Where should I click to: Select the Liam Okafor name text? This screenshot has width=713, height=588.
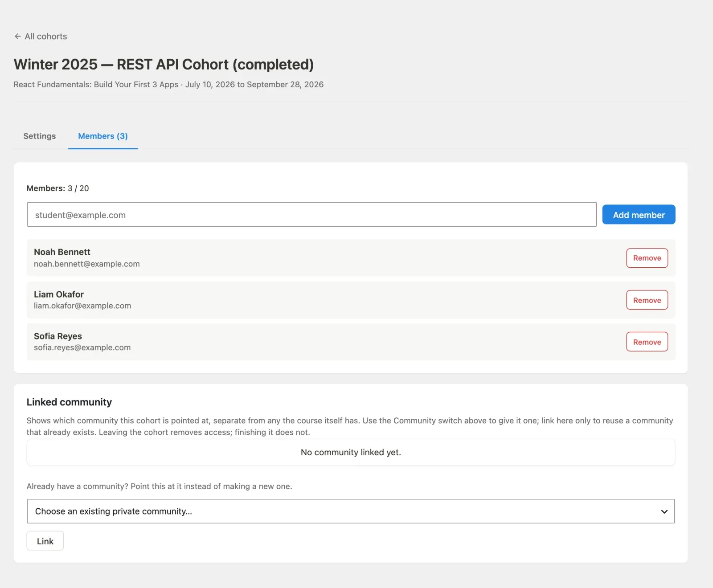[x=59, y=294]
